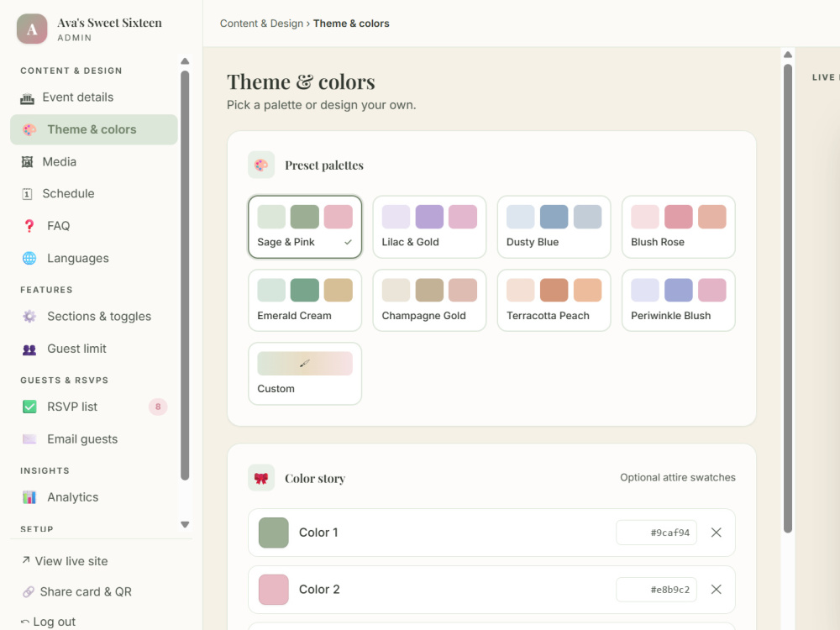Click the Sections & toggles gear icon

(29, 317)
